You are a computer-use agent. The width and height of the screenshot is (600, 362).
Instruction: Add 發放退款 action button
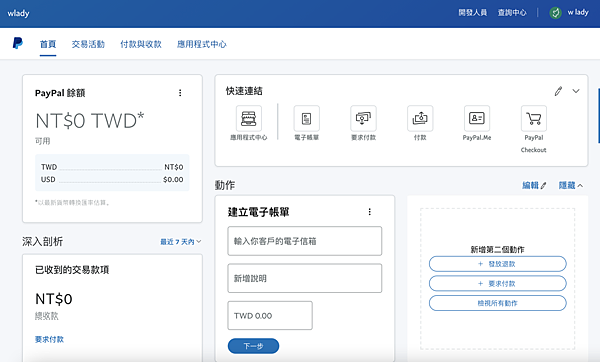498,264
